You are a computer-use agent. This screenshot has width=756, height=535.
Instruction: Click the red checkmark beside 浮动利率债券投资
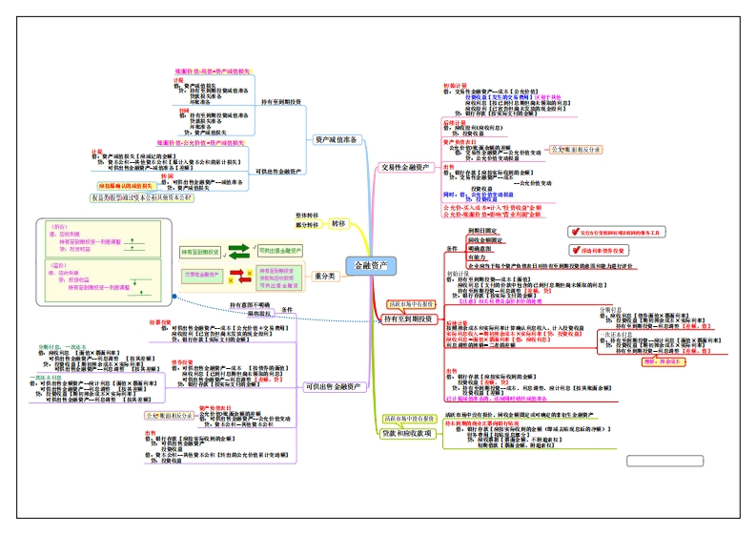pos(576,250)
